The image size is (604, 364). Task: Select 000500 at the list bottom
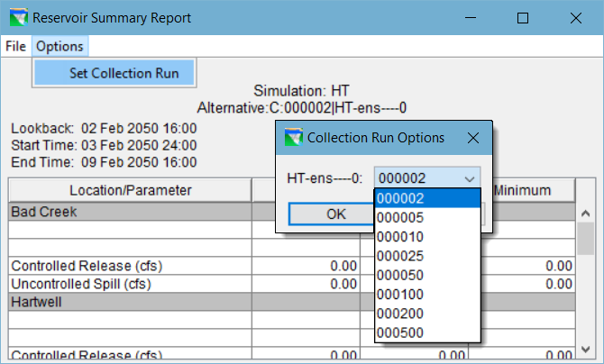point(426,333)
